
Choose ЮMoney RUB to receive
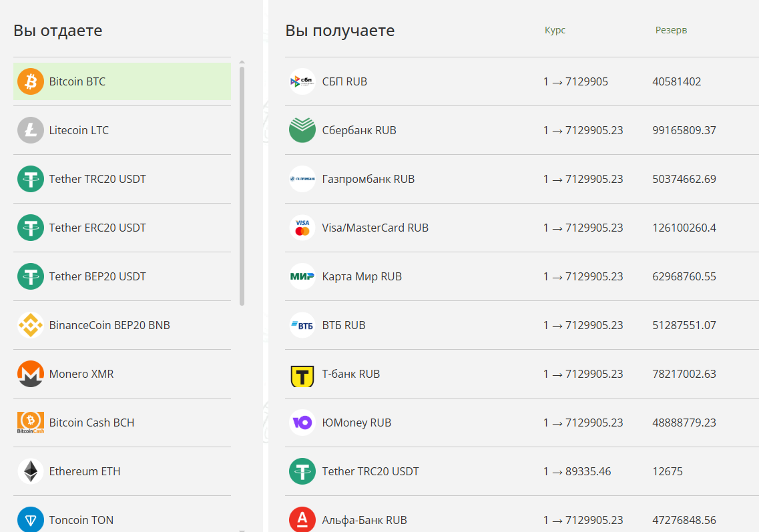(522, 423)
